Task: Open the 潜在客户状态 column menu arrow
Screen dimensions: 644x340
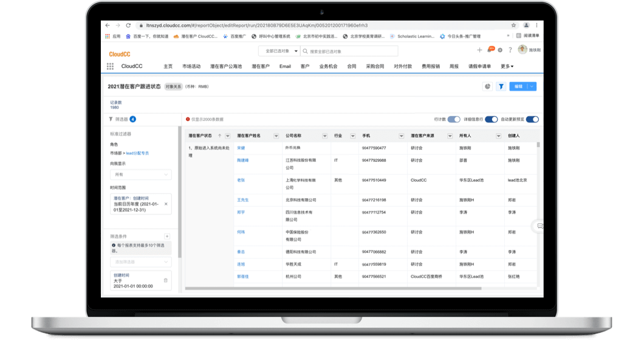Action: [228, 136]
